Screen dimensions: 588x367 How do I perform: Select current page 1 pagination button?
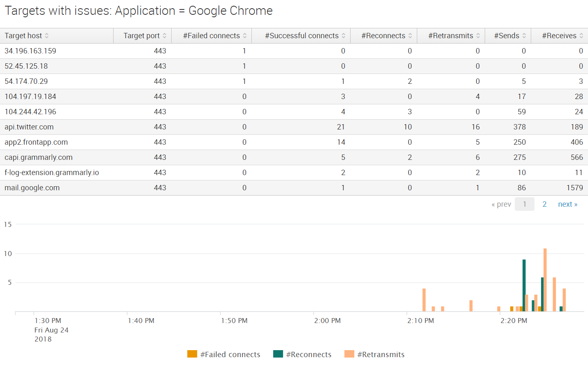(x=525, y=204)
